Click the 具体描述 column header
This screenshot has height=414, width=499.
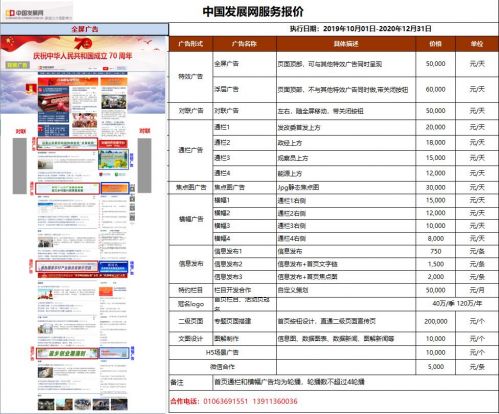click(346, 44)
